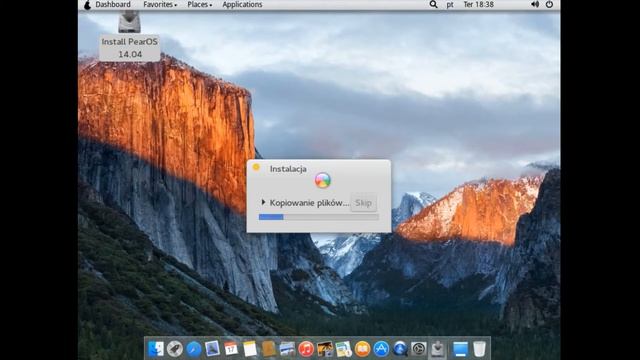
Task: Open the brown Contacts book icon
Action: coord(269,349)
